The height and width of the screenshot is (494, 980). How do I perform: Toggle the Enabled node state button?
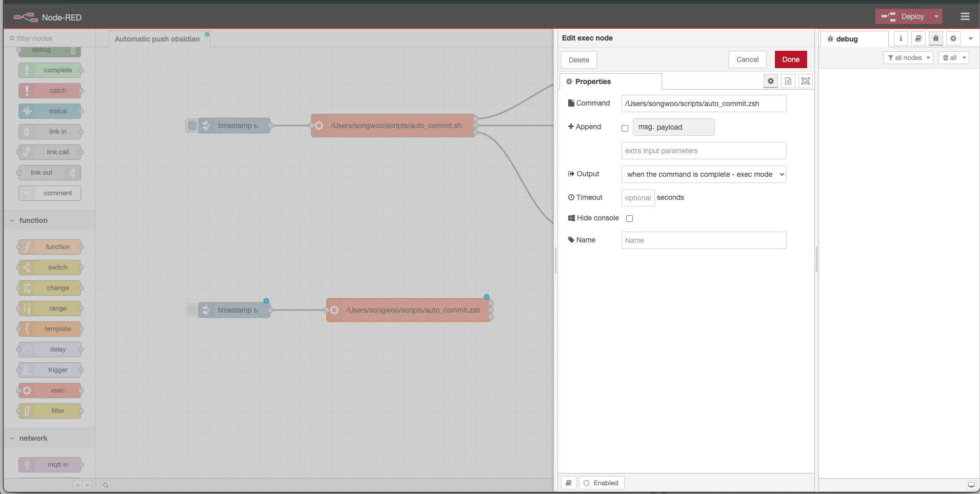[x=602, y=483]
